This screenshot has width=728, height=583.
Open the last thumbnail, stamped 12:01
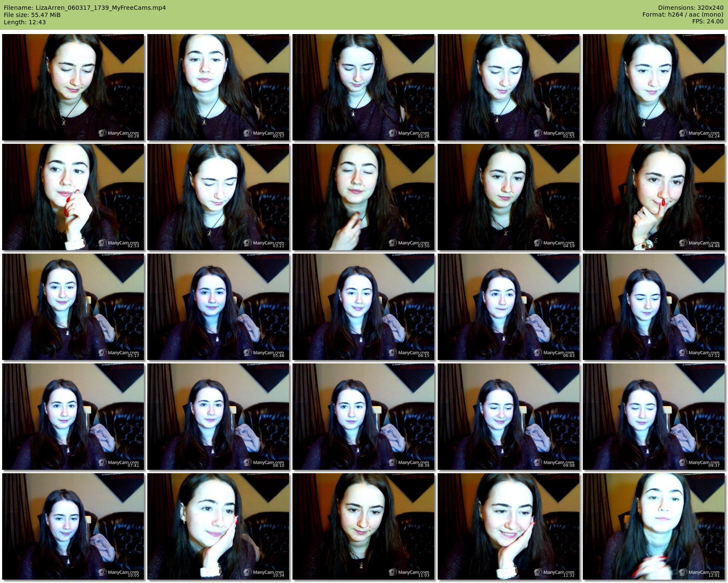[x=654, y=526]
